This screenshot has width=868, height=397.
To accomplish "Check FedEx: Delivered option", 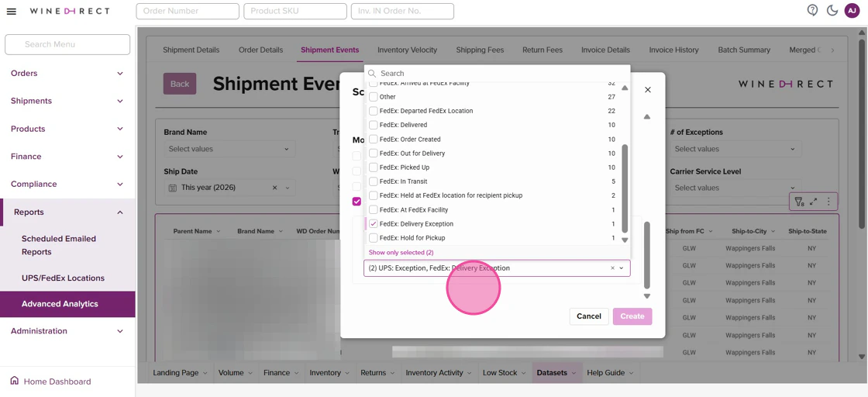I will 374,125.
